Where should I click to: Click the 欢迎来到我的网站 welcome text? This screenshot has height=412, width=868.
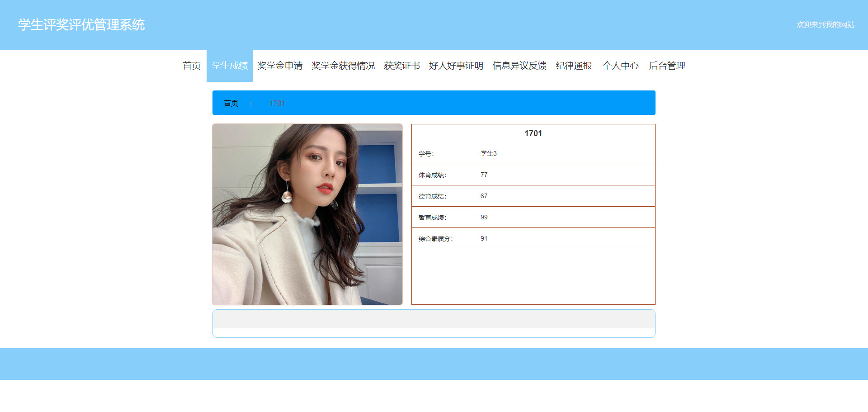[826, 24]
